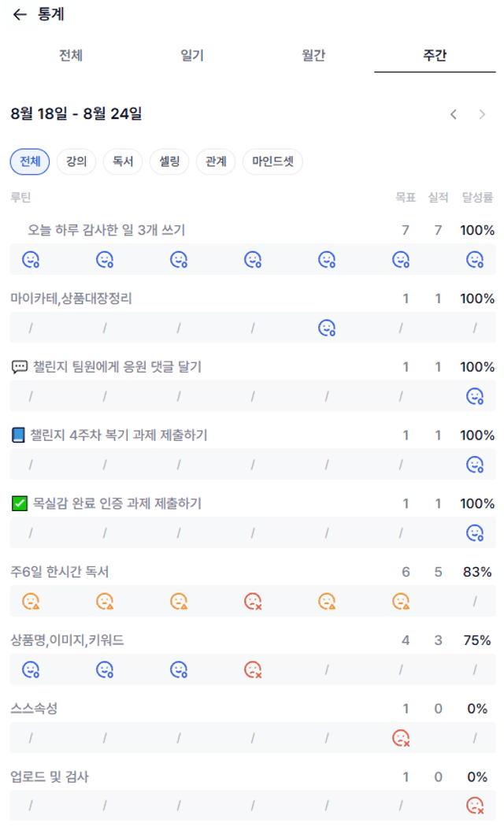504x838 pixels.
Task: Click the red failed face in 스스속성 row
Action: [401, 738]
